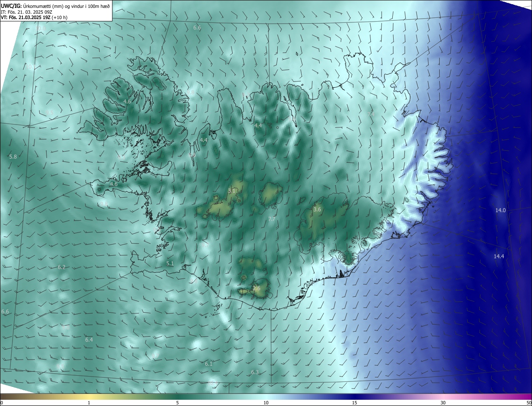Click the 2.6 value label
532x406 pixels.
click(x=256, y=289)
